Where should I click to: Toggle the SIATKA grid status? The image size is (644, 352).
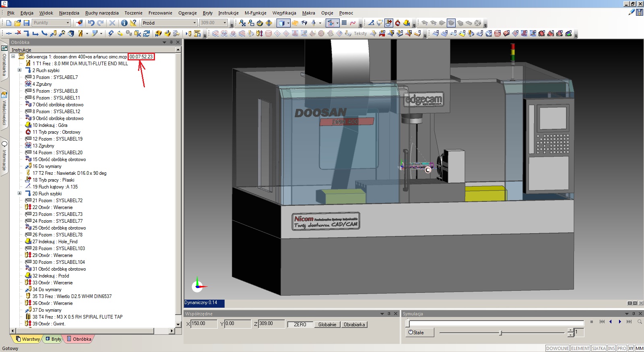coord(599,348)
